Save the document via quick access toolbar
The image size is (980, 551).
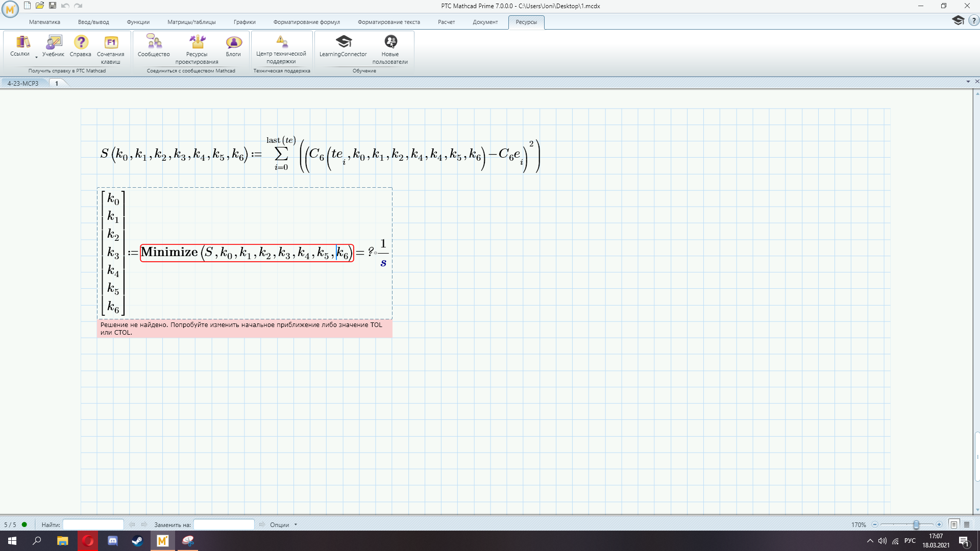click(53, 6)
